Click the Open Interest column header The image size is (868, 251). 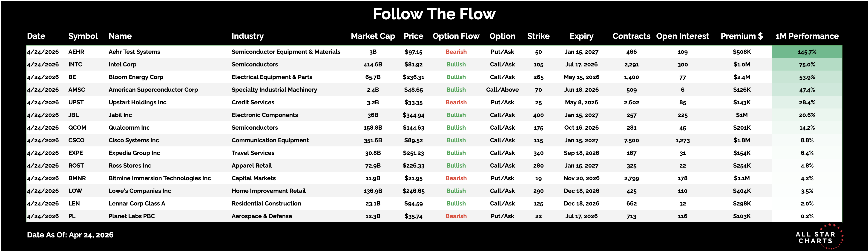682,36
